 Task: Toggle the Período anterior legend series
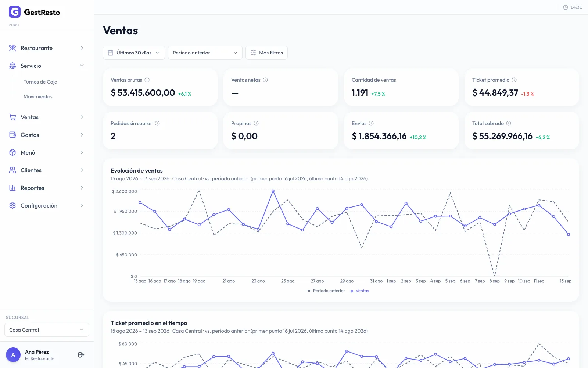coord(326,291)
